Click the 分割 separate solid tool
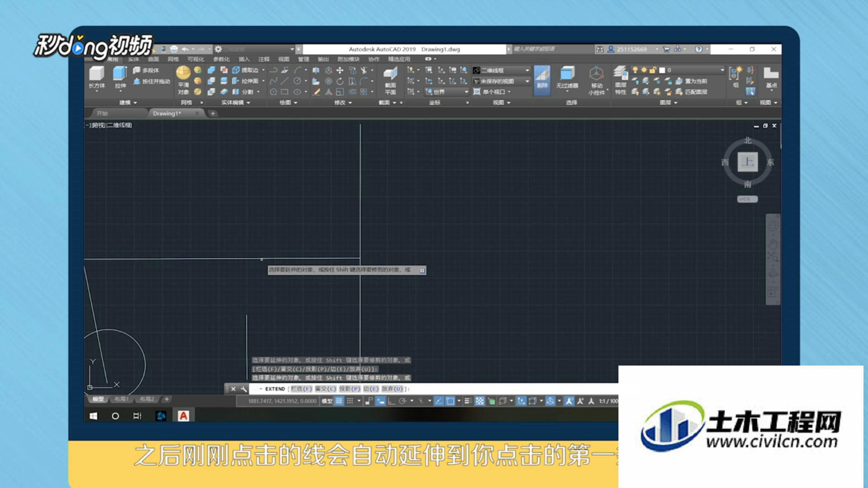 [x=243, y=92]
